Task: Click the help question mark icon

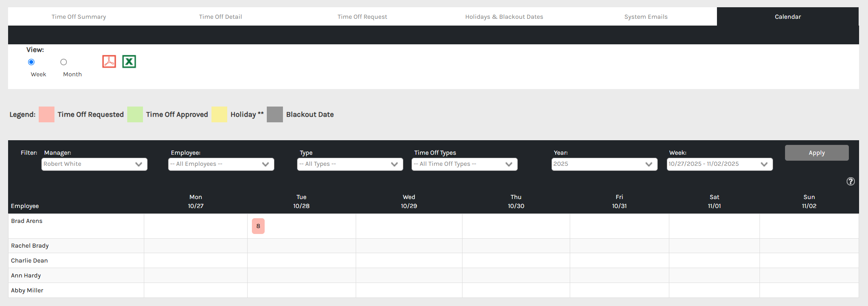Action: point(851,182)
